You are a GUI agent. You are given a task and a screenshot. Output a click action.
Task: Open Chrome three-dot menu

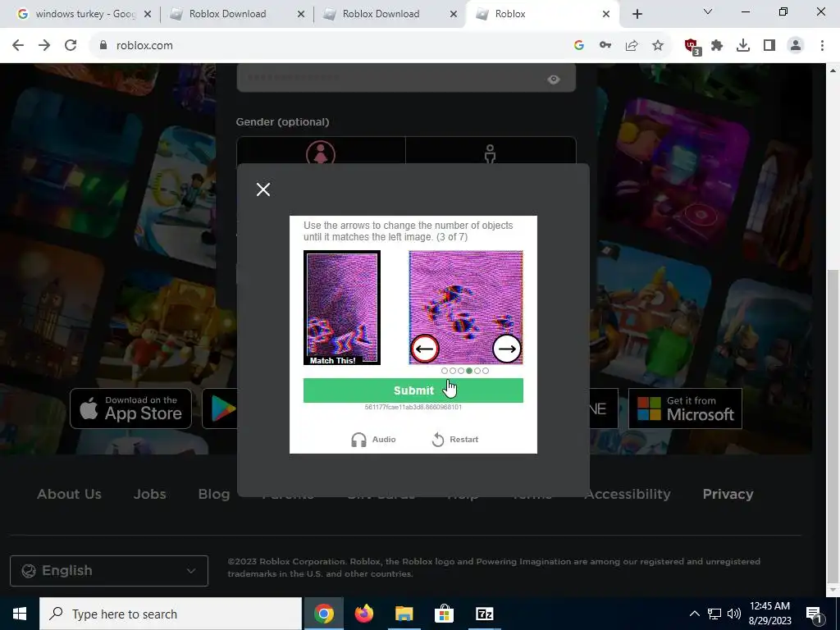(x=822, y=46)
